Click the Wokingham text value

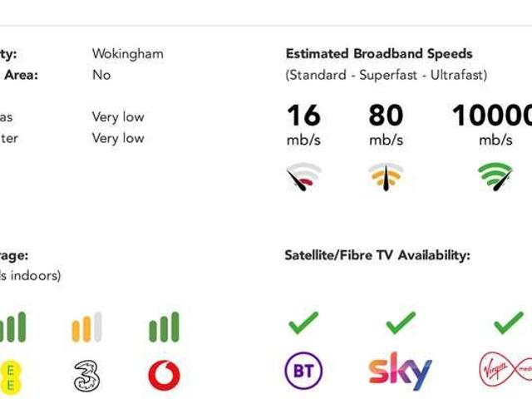point(127,54)
